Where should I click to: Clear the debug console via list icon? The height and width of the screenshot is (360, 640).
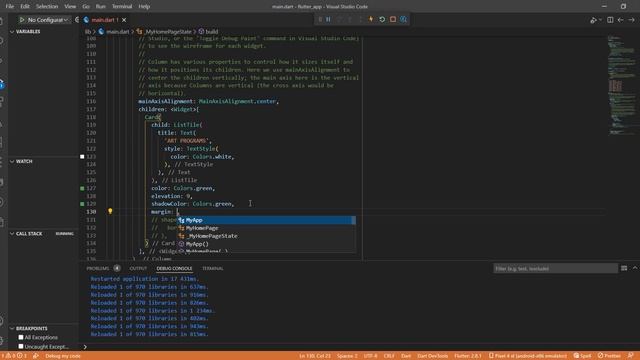(624, 268)
